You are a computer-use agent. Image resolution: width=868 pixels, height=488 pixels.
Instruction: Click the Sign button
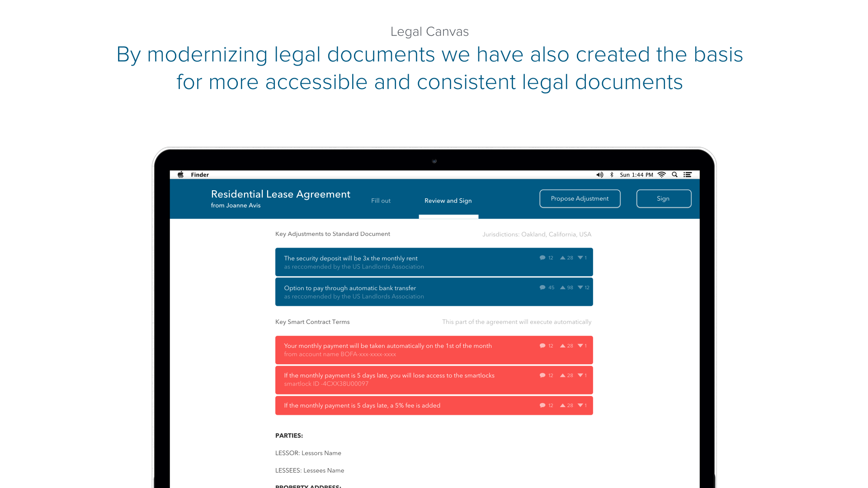(664, 199)
